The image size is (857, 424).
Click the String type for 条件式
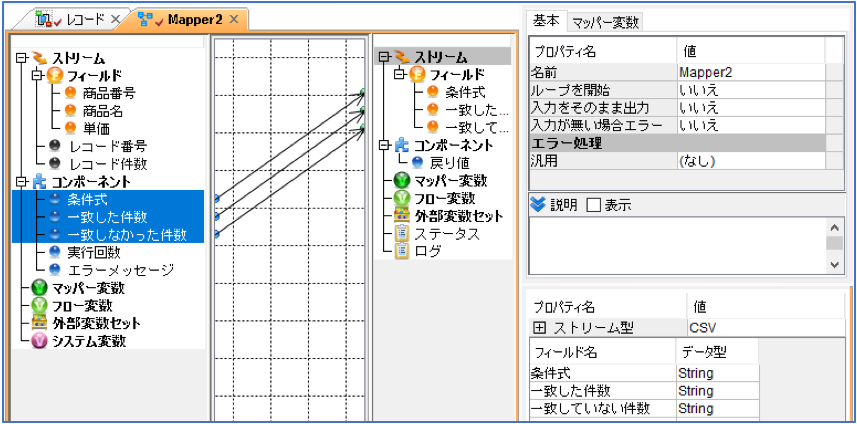click(718, 374)
